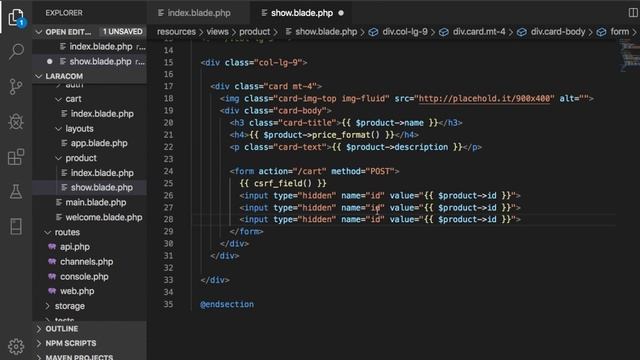Open the Manage gear icon
640x360 pixels.
16,346
